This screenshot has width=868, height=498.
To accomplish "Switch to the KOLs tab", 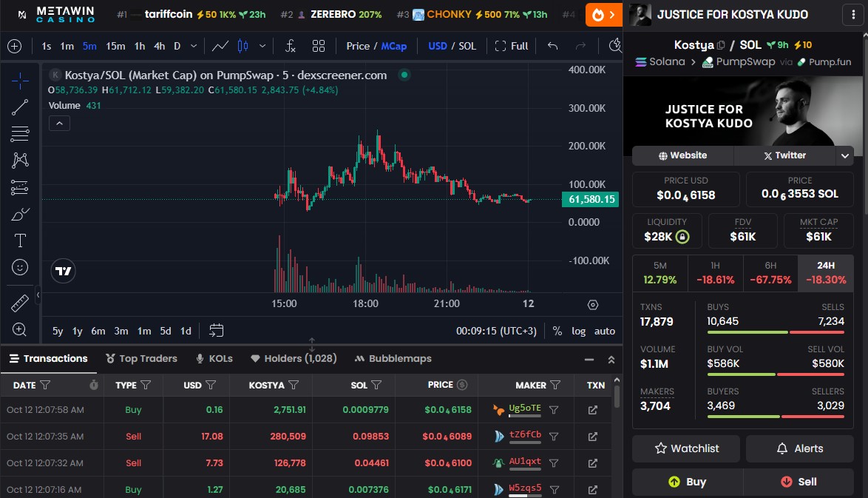I will click(214, 358).
